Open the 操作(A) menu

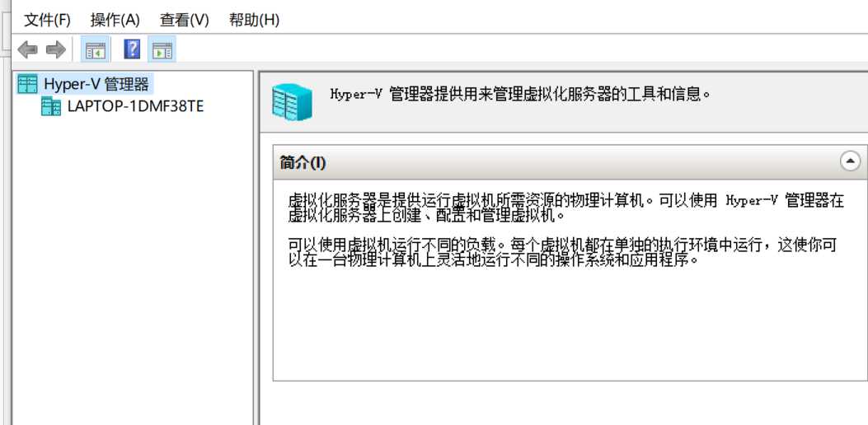[x=115, y=21]
